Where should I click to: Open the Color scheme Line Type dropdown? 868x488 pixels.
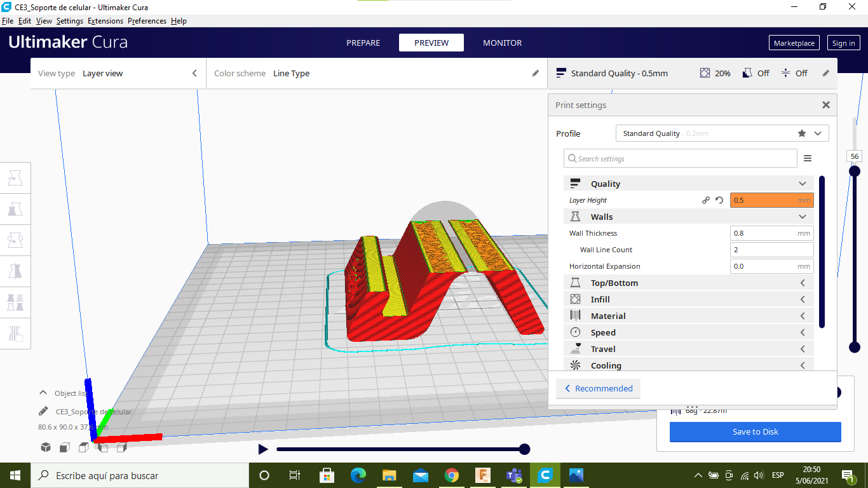click(x=377, y=73)
